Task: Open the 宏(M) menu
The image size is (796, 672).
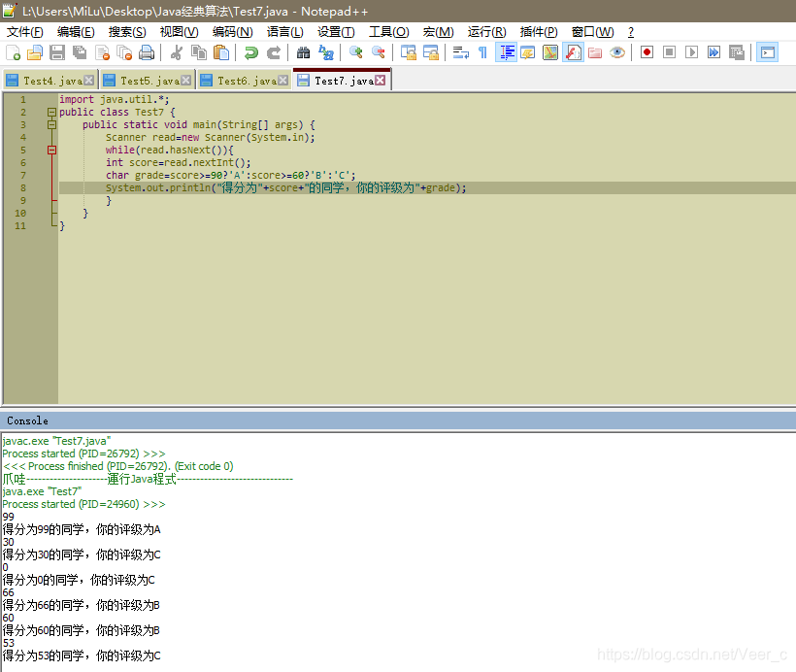Action: [x=438, y=32]
